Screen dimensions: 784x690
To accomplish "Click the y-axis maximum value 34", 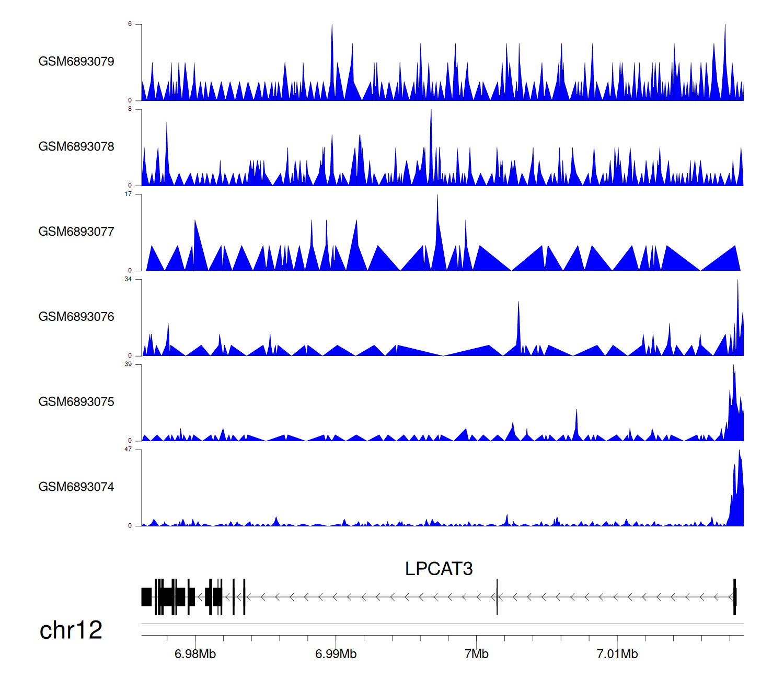I will click(128, 279).
